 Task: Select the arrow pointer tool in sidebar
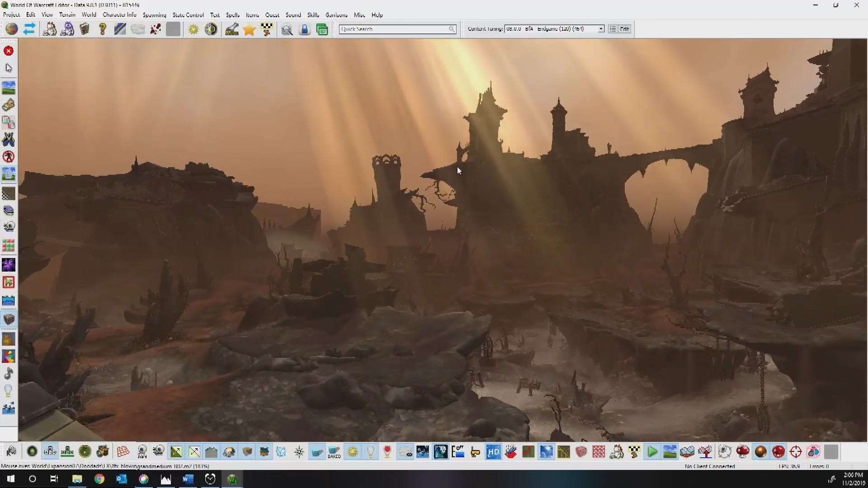coord(9,68)
